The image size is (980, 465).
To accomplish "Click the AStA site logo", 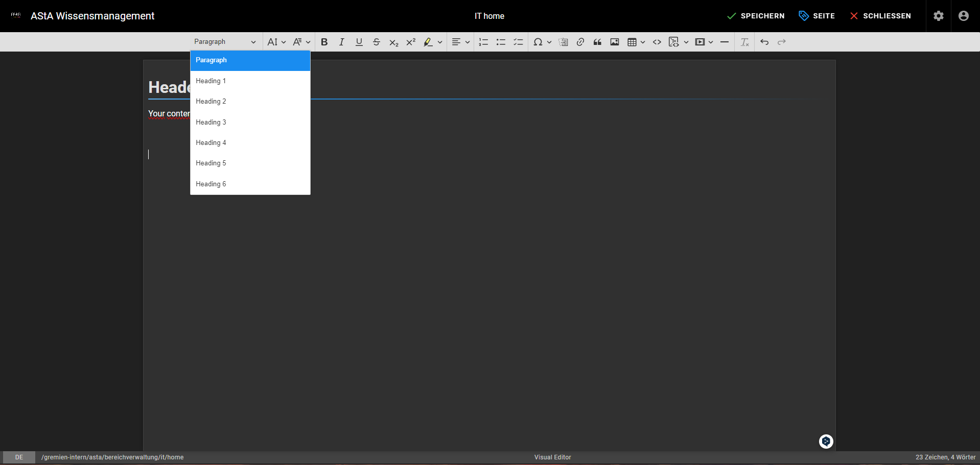I will click(x=16, y=15).
